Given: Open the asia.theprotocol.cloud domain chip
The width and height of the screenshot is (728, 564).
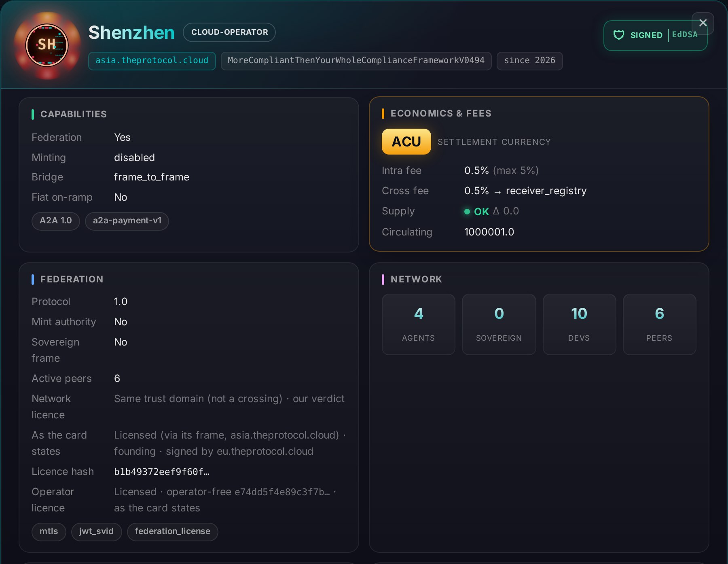Looking at the screenshot, I should (x=152, y=61).
